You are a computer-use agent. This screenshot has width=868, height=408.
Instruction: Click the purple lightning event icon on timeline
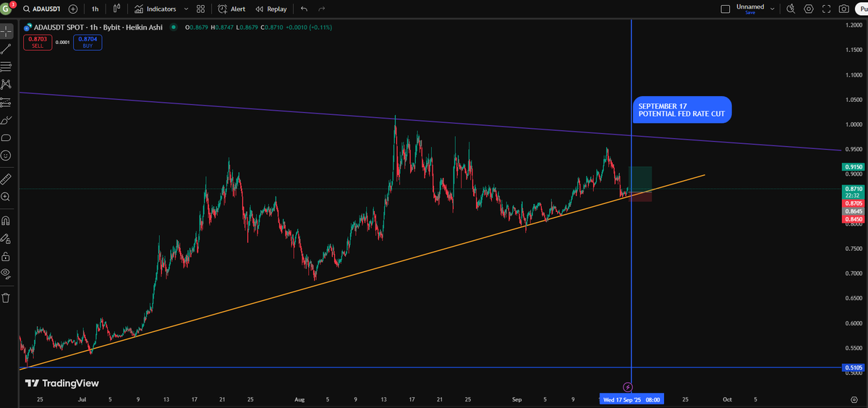pos(628,387)
